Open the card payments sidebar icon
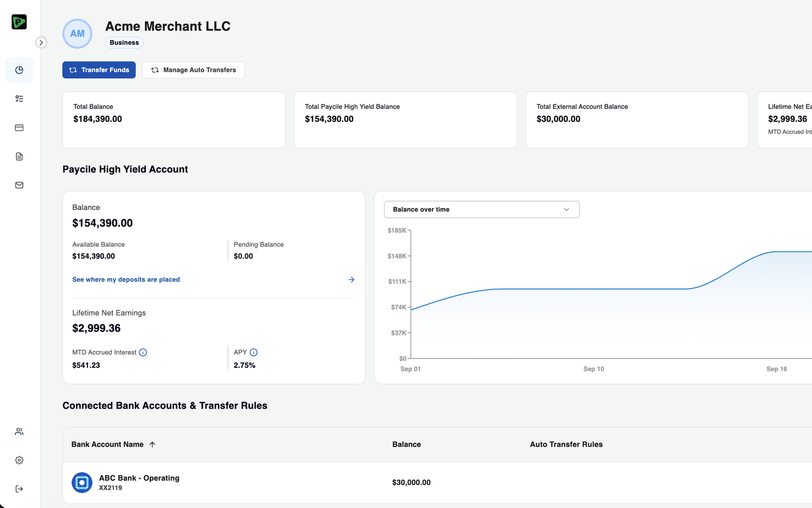This screenshot has width=812, height=508. [19, 128]
